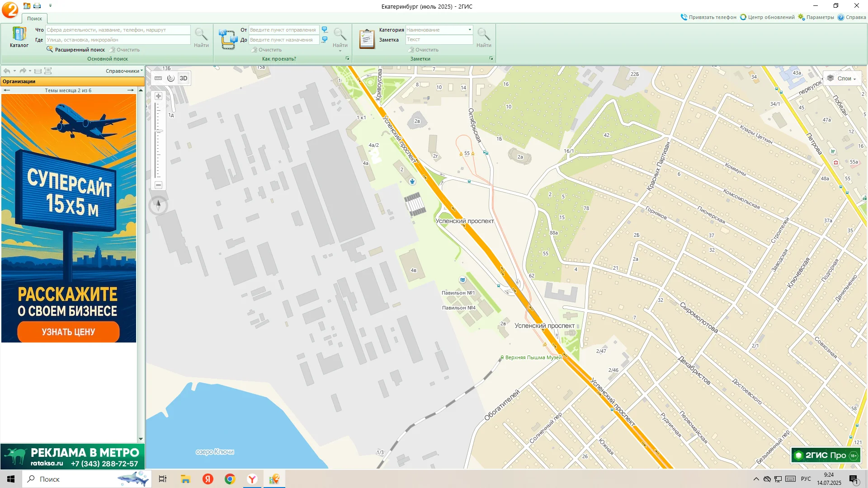The image size is (868, 488).
Task: Select the radius search tool on map
Action: (x=170, y=78)
